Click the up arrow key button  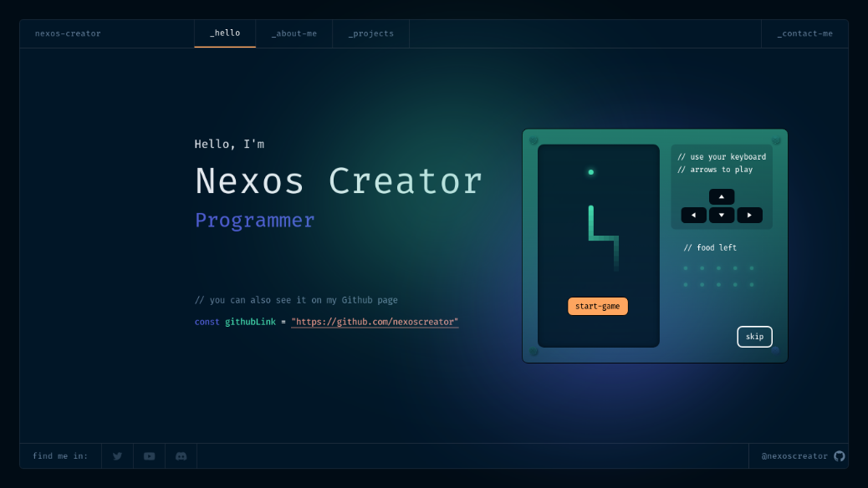[722, 196]
